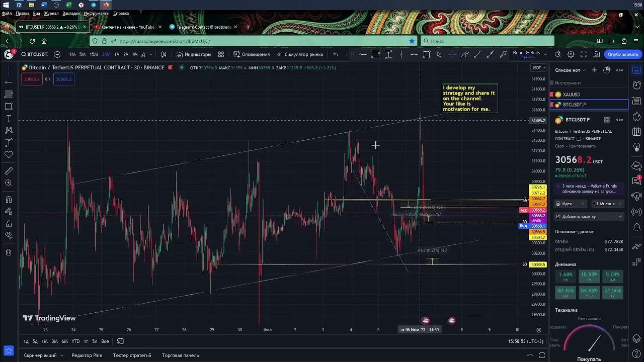Select the Все date range
The height and width of the screenshot is (362, 644).
click(x=105, y=341)
